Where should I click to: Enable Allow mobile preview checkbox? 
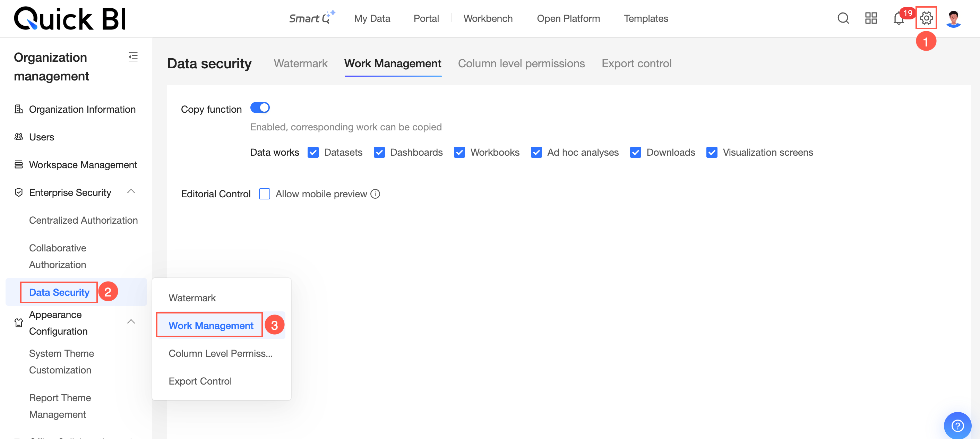click(264, 194)
